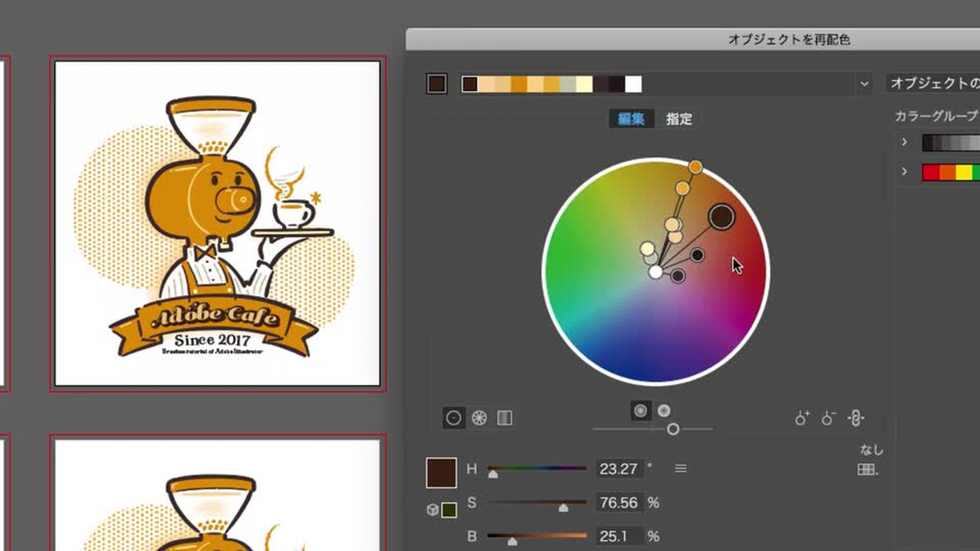980x551 pixels.
Task: Show brightness and hue on the wheel
Action: click(664, 411)
